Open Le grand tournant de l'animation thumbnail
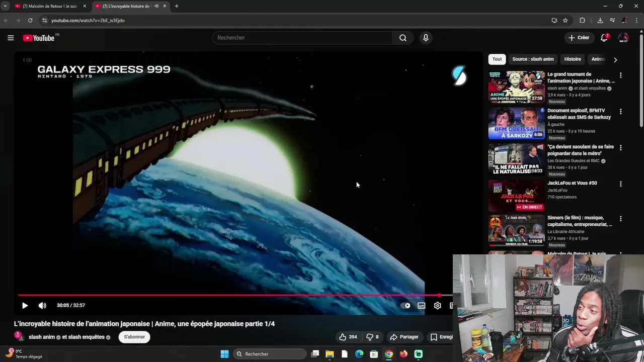The width and height of the screenshot is (644, 362). (x=516, y=87)
